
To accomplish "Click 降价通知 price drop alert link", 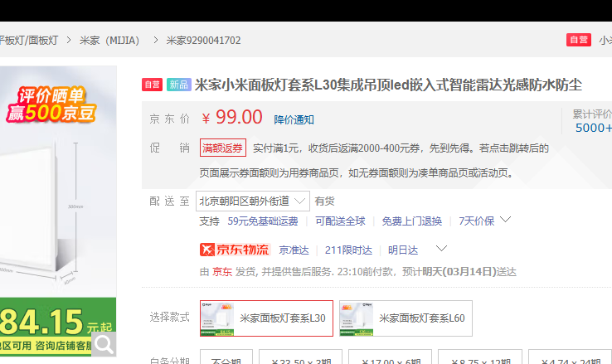I will click(294, 119).
